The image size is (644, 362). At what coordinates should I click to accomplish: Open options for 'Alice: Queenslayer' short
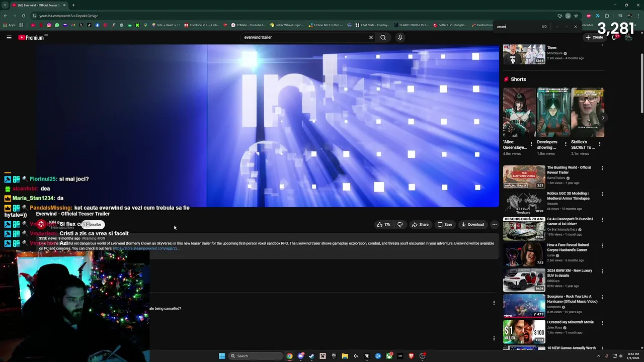tap(531, 144)
